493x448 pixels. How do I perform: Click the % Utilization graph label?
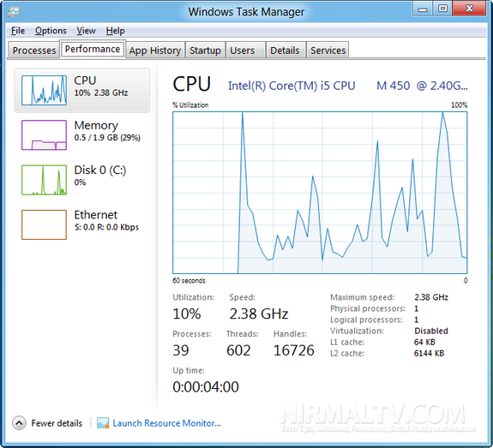(x=190, y=105)
